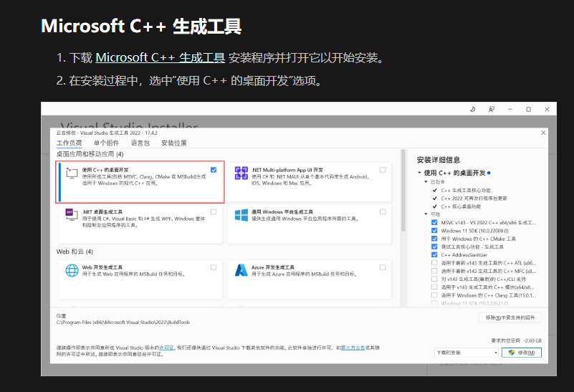
Task: Click the C++ 生成工具核心功能 included item
Action: pyautogui.click(x=466, y=191)
